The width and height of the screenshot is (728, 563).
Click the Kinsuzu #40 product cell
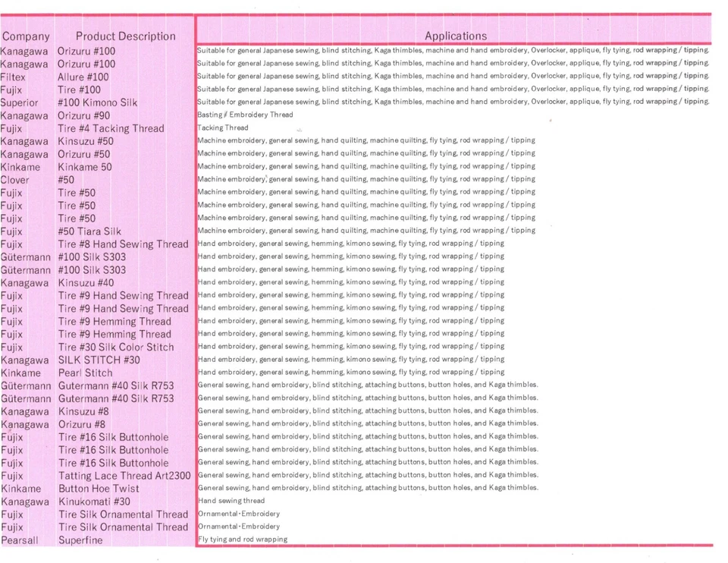click(x=86, y=283)
